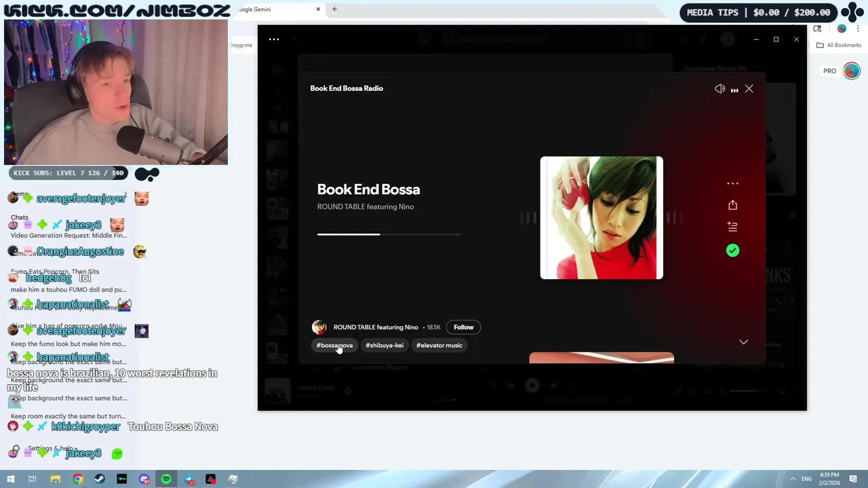The image size is (868, 488).
Task: Open the clock showing 4:39 PM
Action: (x=830, y=479)
